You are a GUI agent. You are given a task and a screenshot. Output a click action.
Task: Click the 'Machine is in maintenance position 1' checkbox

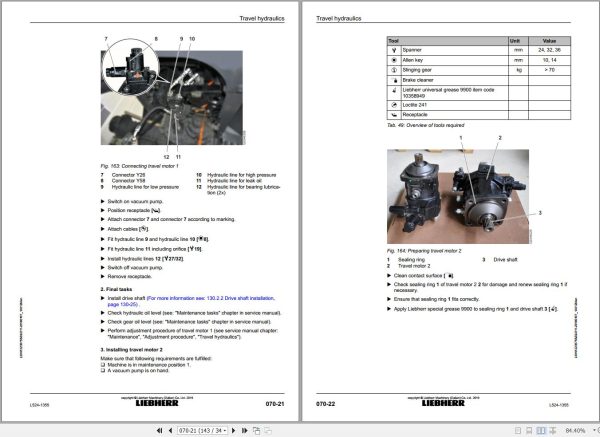tap(103, 365)
